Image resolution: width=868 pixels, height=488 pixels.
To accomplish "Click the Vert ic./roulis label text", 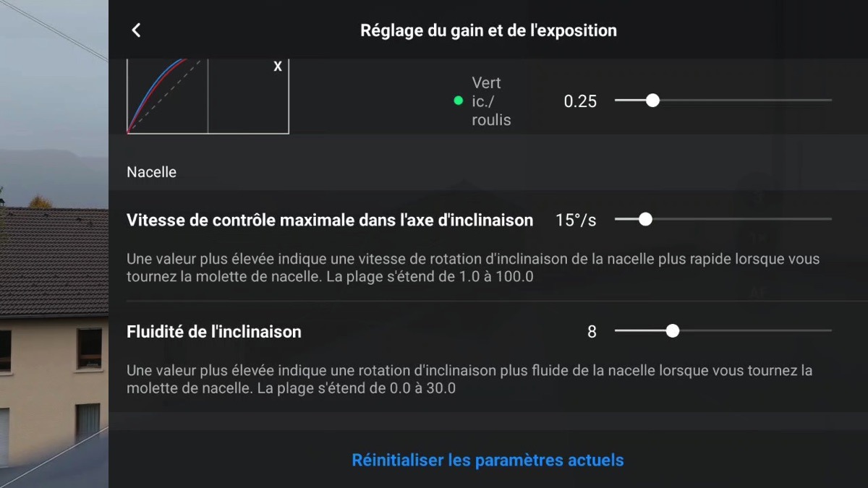I will (491, 101).
